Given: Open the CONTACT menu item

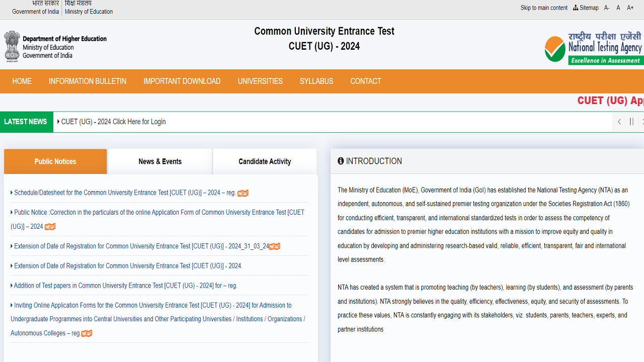Looking at the screenshot, I should pyautogui.click(x=366, y=81).
